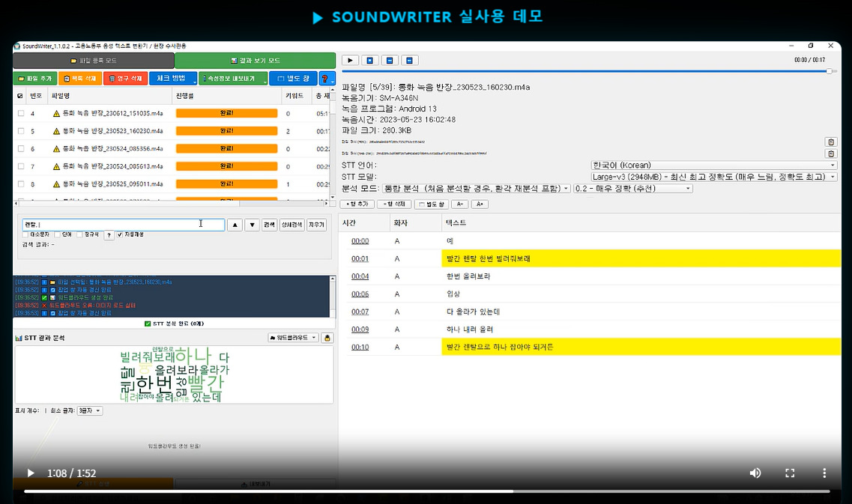Jump to the previous search result with up arrow

[235, 225]
